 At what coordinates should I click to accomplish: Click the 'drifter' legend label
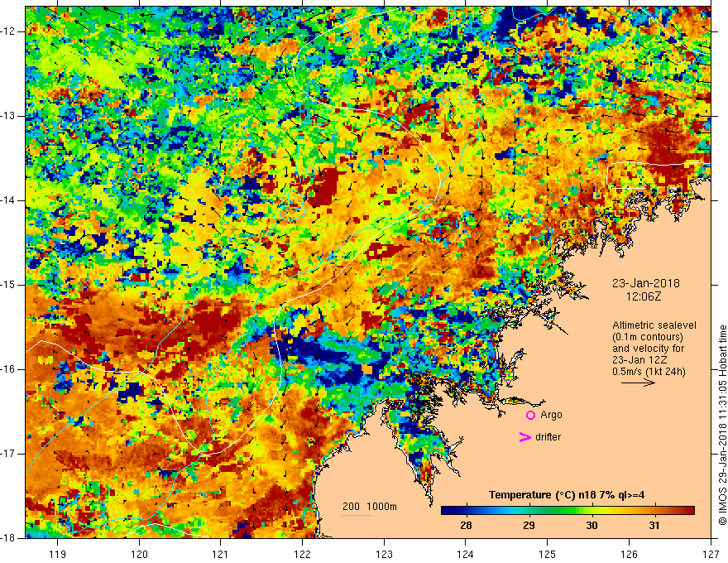[548, 437]
